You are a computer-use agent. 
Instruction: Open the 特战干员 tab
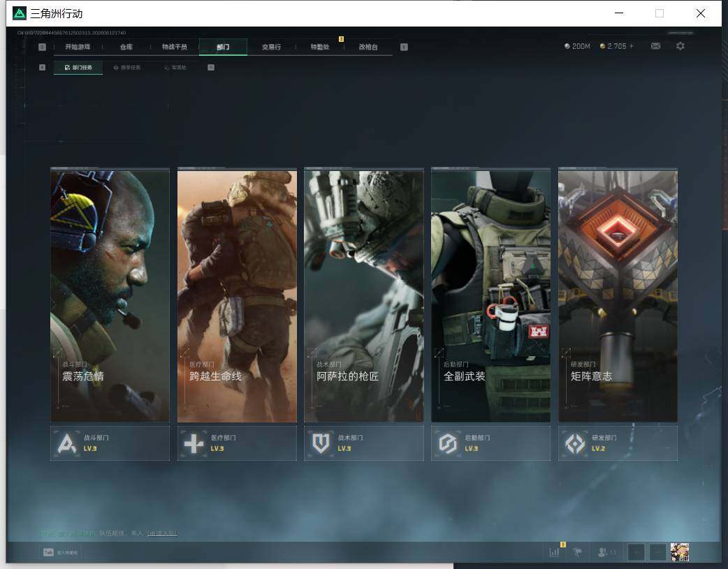175,47
